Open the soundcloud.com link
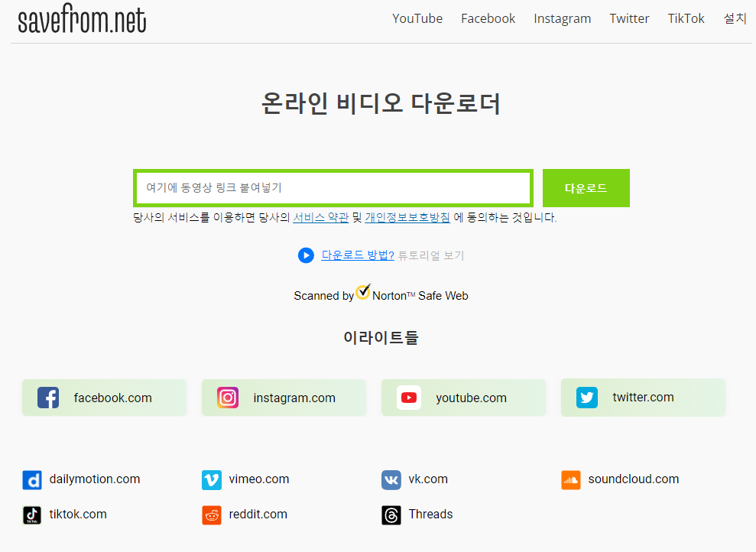 tap(634, 479)
